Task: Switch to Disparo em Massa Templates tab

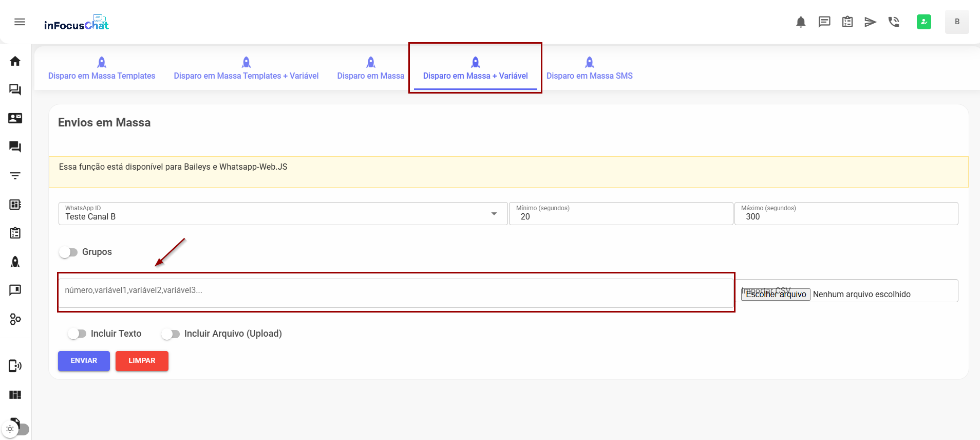Action: (x=102, y=69)
